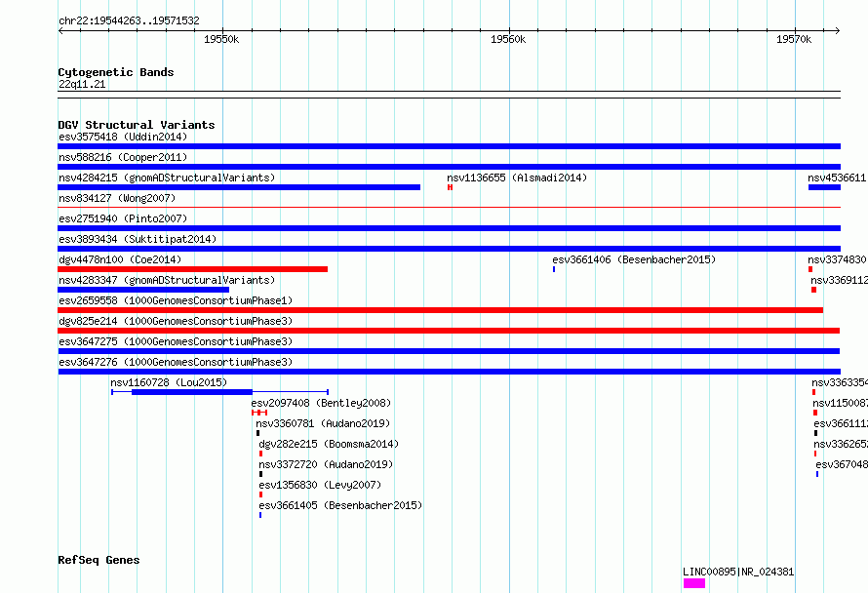Image resolution: width=868 pixels, height=593 pixels.
Task: Click the esv3661406 (Besenbacher2015) label
Action: (634, 259)
